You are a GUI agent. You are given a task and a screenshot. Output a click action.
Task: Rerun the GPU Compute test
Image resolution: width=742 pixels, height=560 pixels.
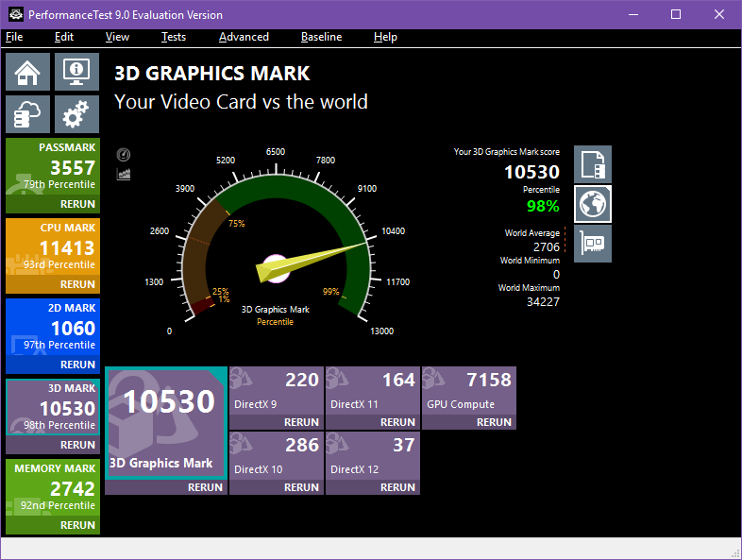coord(494,422)
